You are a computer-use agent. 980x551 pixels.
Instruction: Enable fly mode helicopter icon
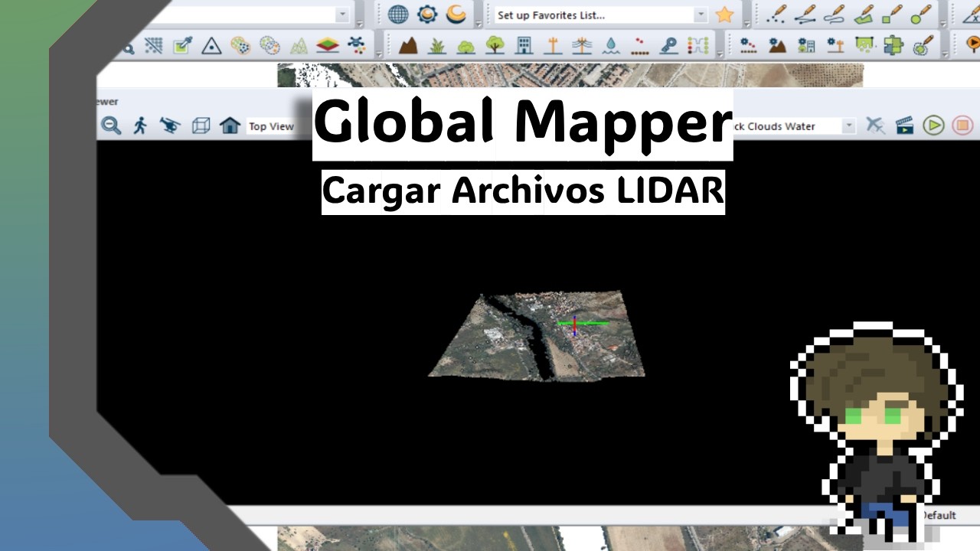(x=170, y=126)
